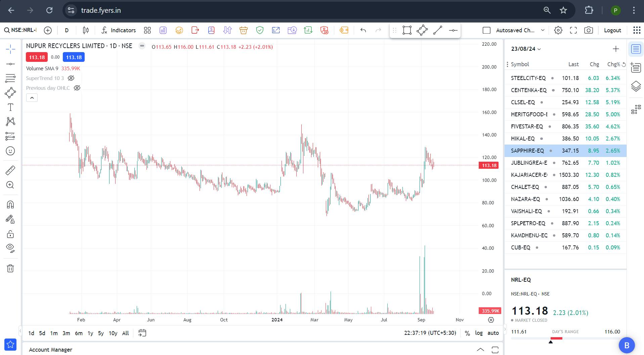Open the time axis settings icon

(491, 320)
